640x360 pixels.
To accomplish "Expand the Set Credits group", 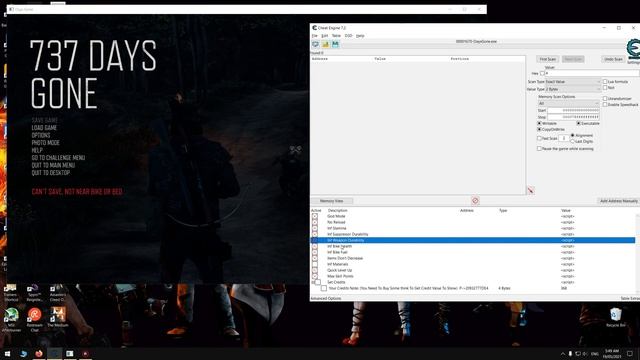I will click(x=313, y=282).
